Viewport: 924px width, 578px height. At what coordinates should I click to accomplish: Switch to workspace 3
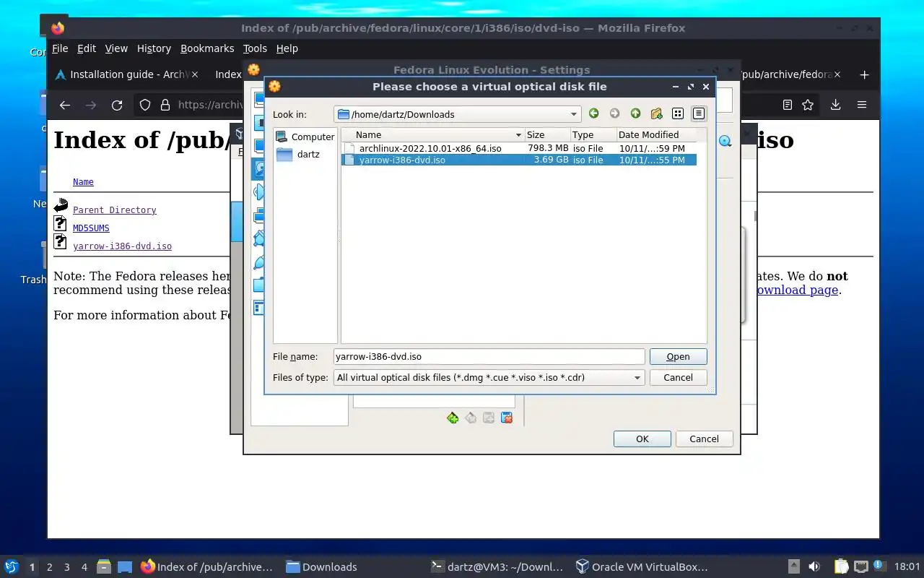(67, 567)
